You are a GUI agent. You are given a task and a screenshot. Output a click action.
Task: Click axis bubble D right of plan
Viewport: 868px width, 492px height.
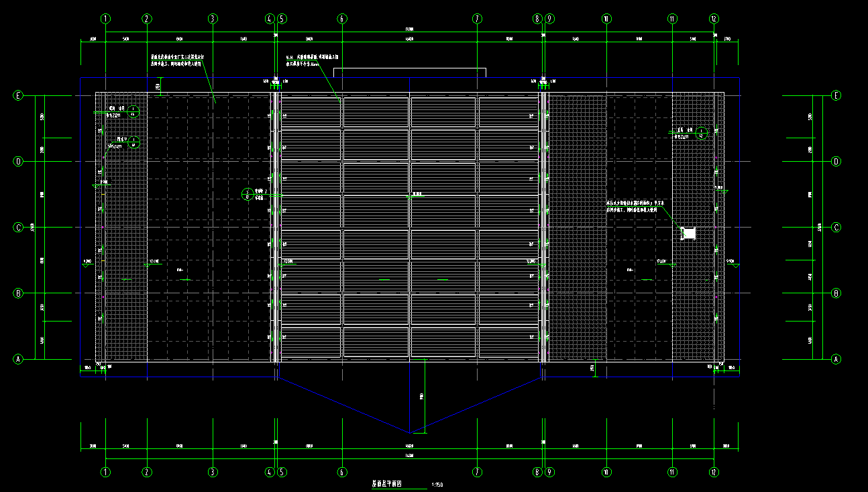pos(836,161)
